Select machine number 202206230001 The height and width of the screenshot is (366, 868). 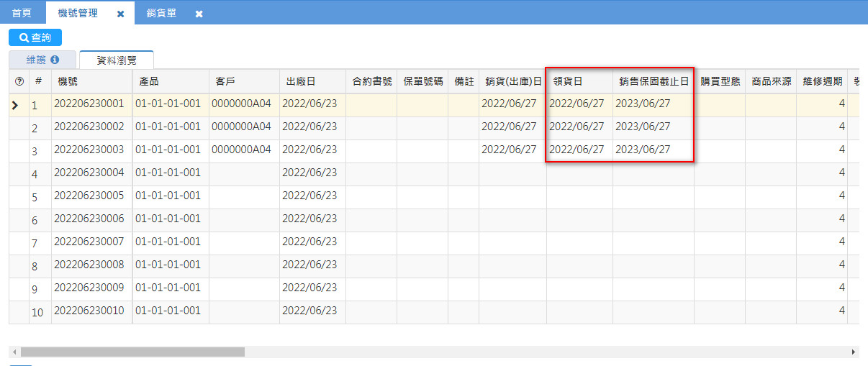coord(89,104)
